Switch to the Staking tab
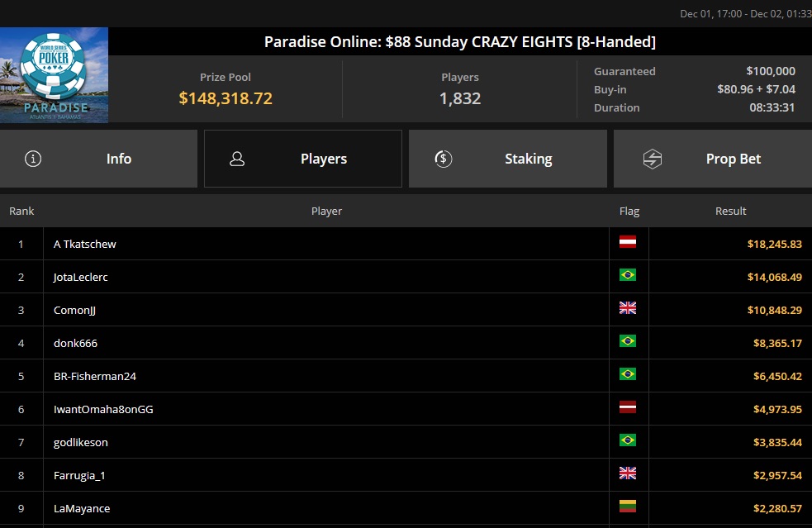 528,159
